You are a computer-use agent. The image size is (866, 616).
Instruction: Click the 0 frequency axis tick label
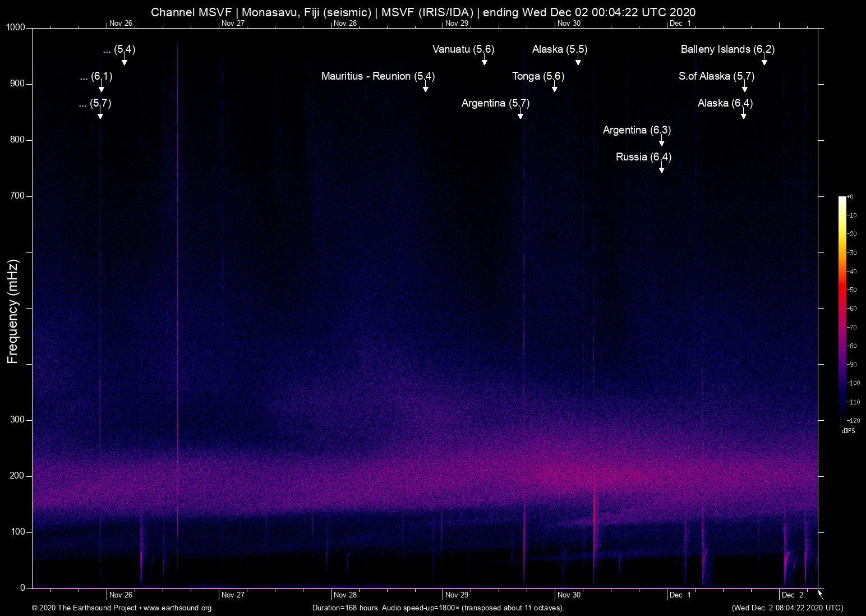coord(23,588)
